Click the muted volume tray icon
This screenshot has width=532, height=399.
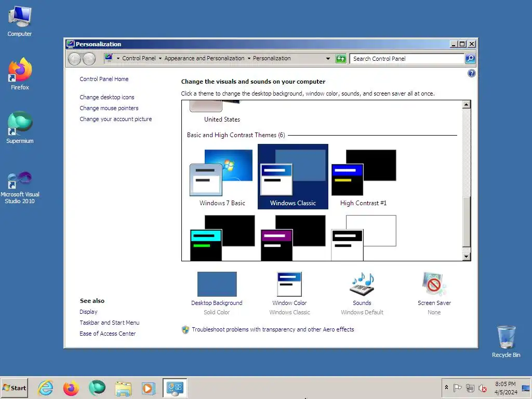482,388
